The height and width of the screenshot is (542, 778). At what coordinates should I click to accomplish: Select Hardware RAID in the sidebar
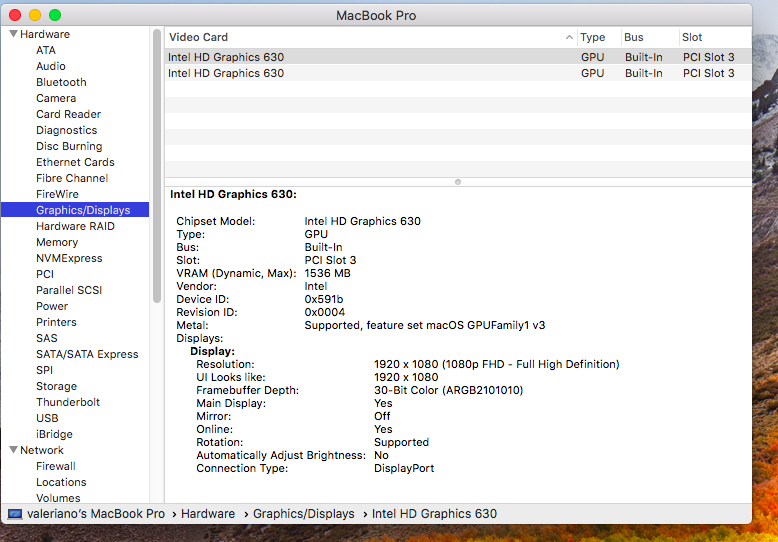click(75, 226)
